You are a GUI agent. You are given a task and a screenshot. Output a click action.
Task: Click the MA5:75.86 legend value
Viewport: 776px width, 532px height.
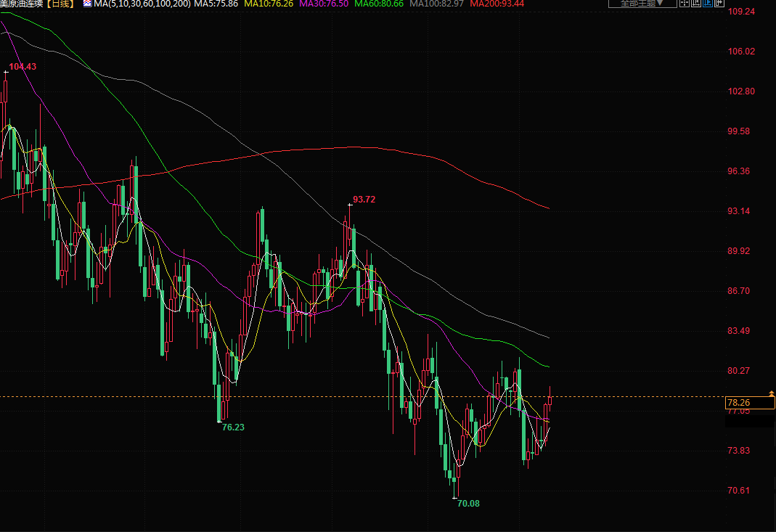click(217, 4)
